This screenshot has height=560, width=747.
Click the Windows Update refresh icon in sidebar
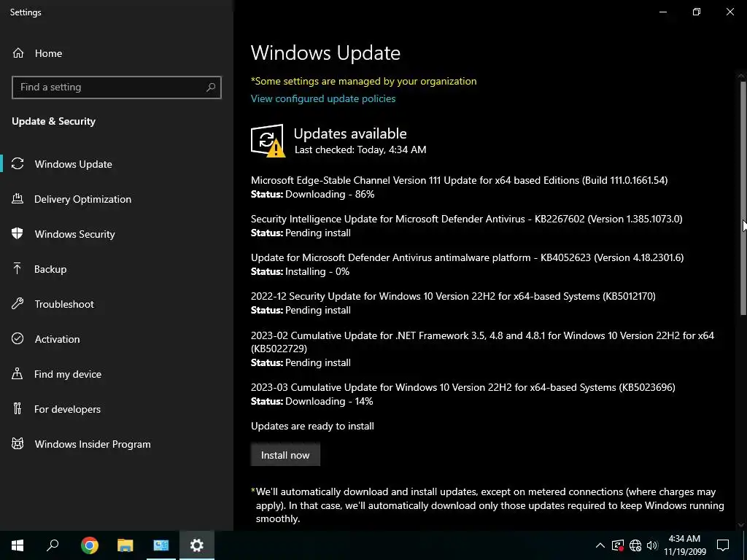coord(18,164)
